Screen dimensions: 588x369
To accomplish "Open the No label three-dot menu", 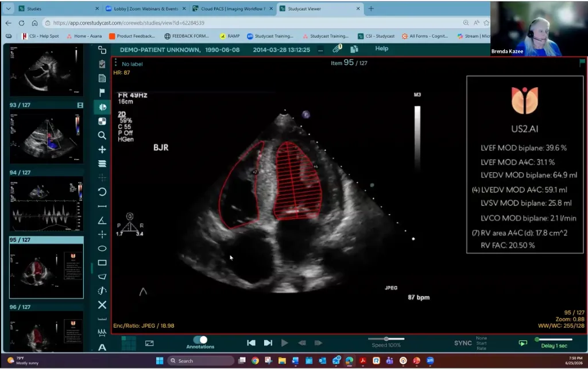I will click(x=115, y=63).
